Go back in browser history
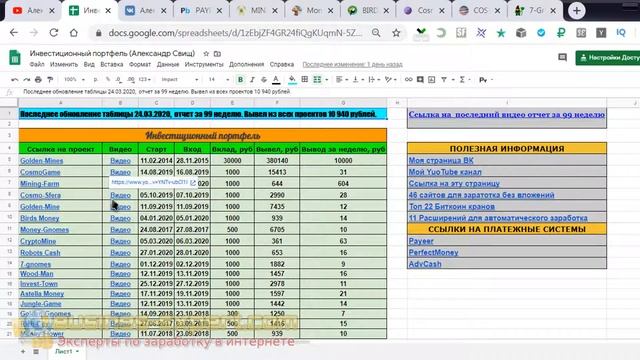Image resolution: width=640 pixels, height=360 pixels. (x=14, y=33)
